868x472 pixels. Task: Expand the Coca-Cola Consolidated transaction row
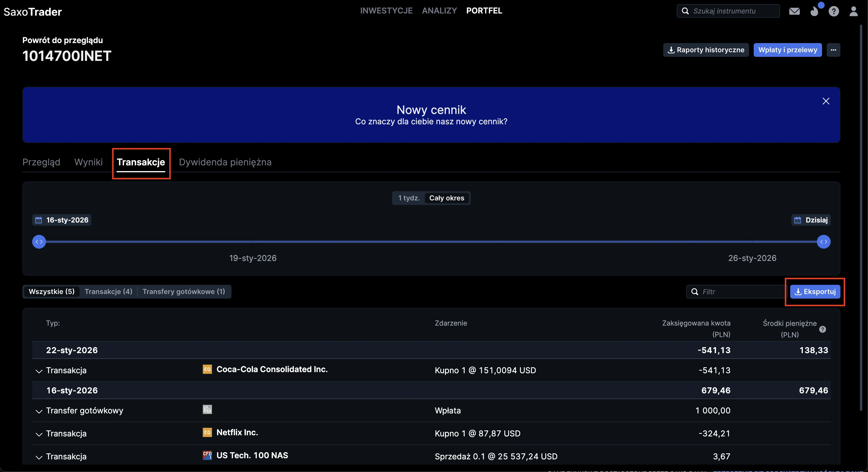point(39,371)
